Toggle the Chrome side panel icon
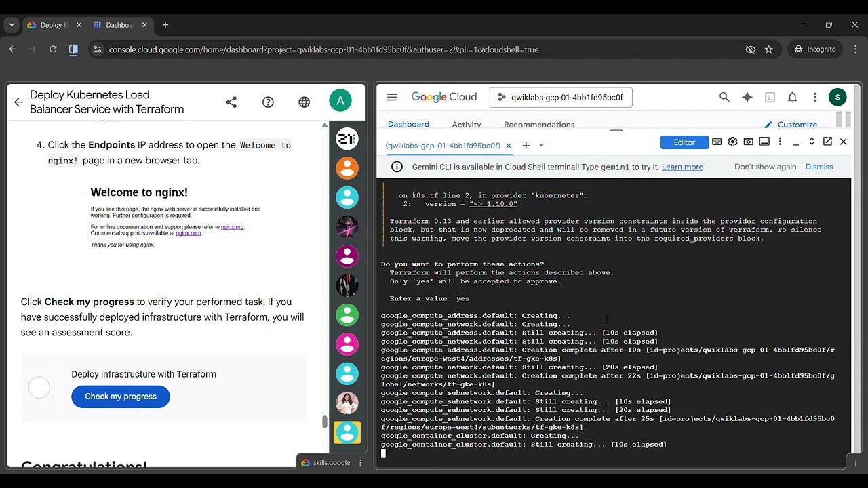 point(73,49)
